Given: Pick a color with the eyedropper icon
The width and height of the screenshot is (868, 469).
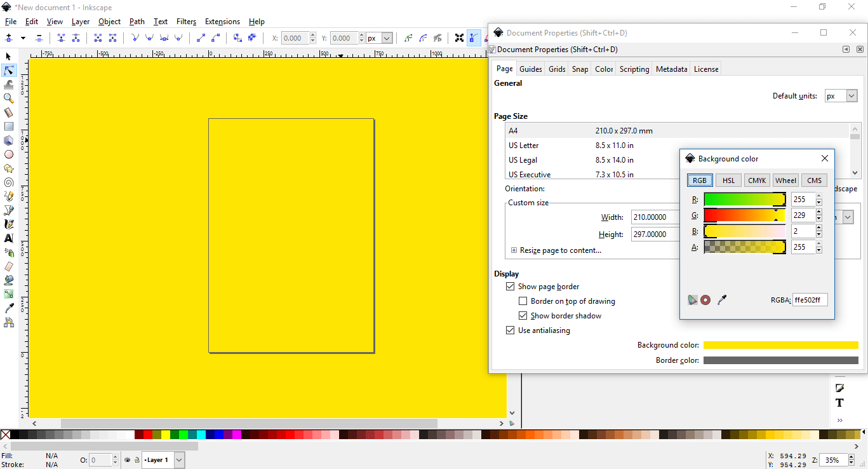Looking at the screenshot, I should pos(722,299).
